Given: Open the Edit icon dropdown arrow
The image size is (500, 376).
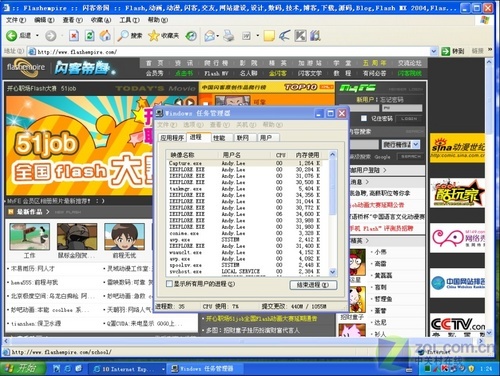Looking at the screenshot, I should (x=257, y=36).
